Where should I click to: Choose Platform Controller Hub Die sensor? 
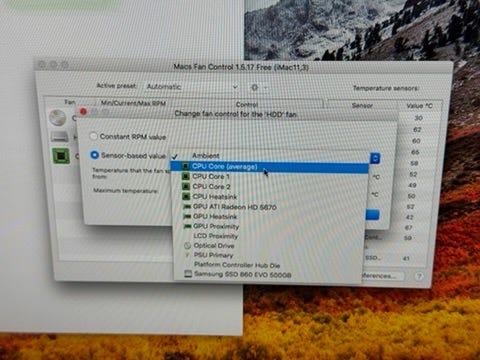pos(269,265)
